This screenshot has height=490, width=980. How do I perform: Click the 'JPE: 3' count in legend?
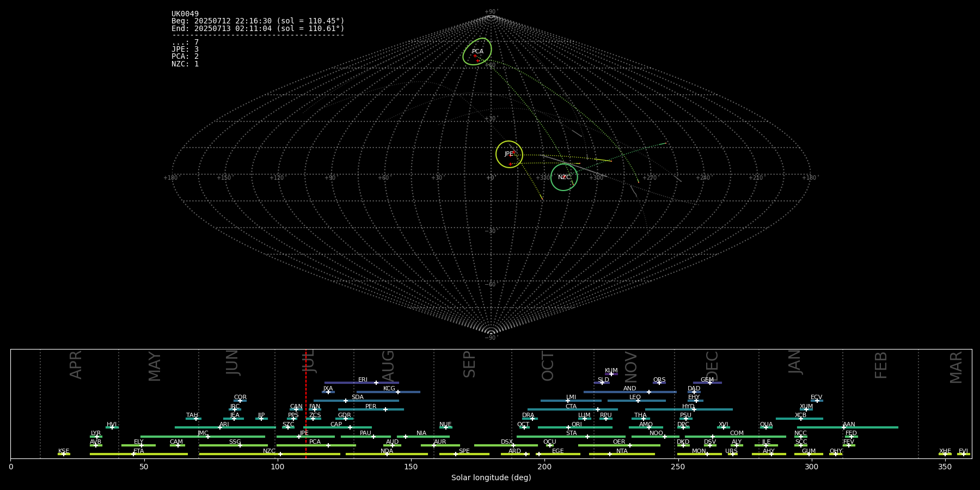pos(185,49)
